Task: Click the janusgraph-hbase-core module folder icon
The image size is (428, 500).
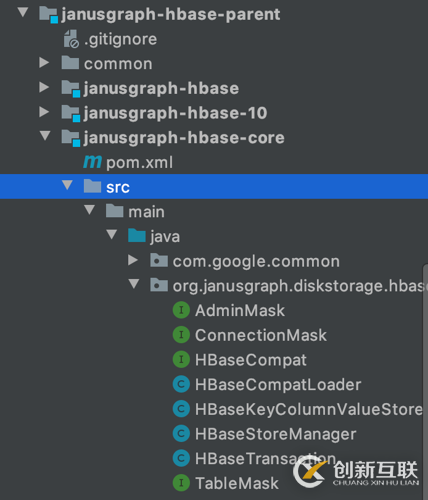Action: 71,138
